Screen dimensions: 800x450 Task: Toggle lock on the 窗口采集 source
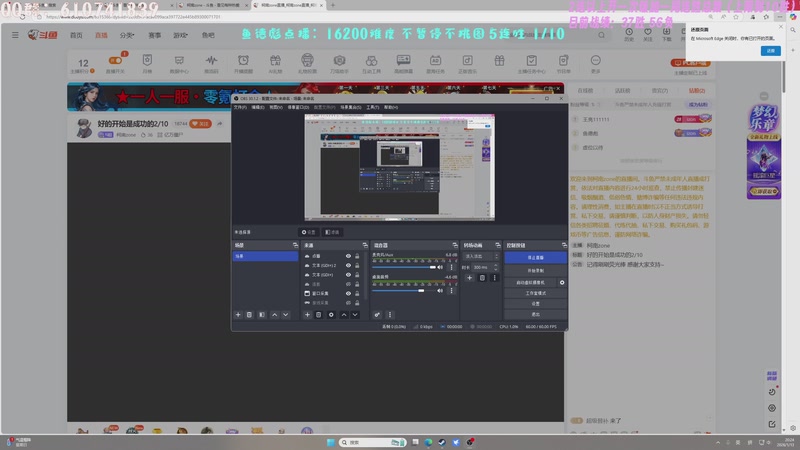pyautogui.click(x=357, y=293)
